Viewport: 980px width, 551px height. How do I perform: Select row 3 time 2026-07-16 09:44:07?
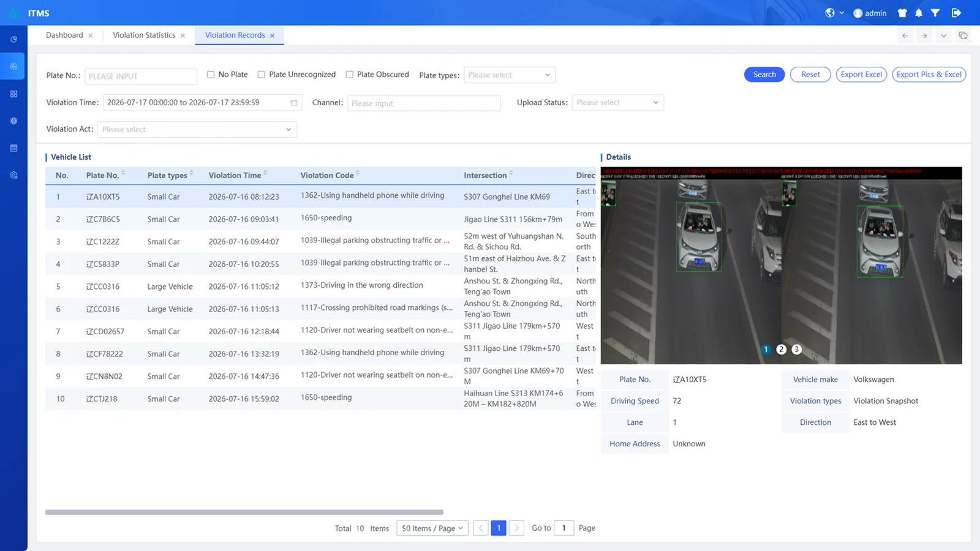[x=320, y=242]
